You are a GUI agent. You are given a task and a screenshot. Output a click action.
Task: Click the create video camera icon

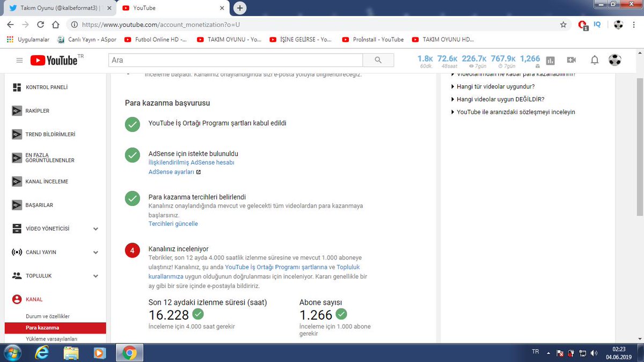click(572, 60)
